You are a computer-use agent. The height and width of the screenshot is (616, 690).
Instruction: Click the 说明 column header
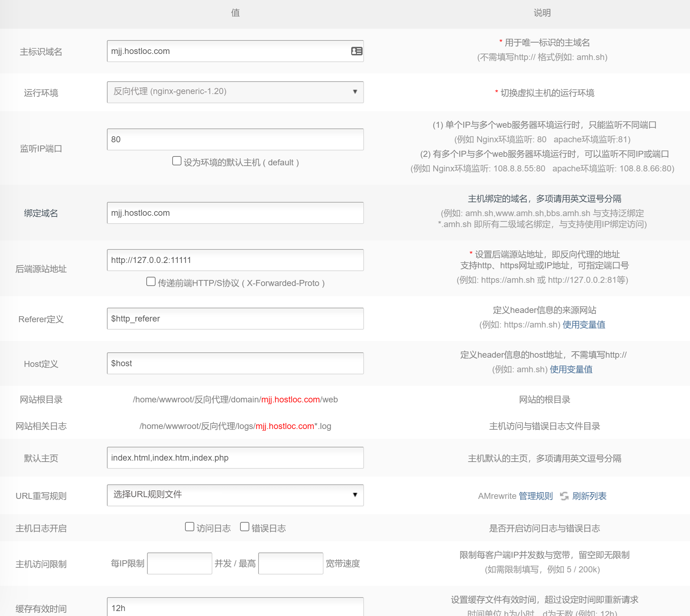[x=542, y=13]
